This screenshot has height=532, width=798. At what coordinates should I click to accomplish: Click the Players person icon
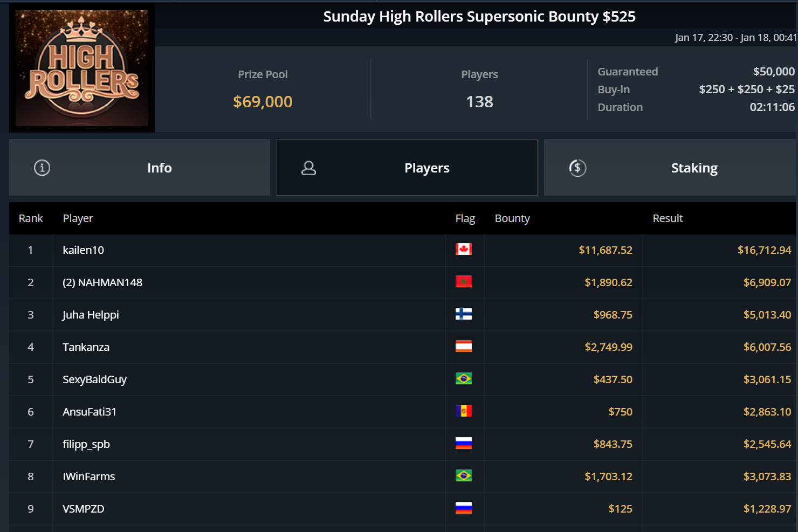(308, 168)
